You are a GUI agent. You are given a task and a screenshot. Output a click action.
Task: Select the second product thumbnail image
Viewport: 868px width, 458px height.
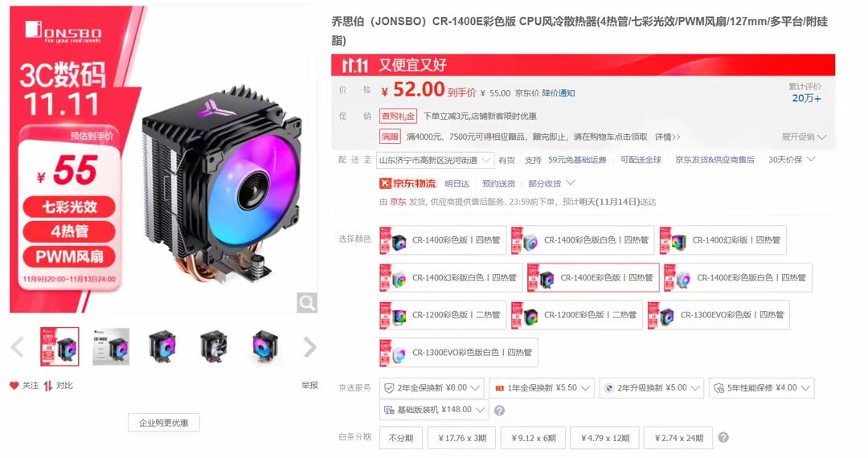(111, 347)
